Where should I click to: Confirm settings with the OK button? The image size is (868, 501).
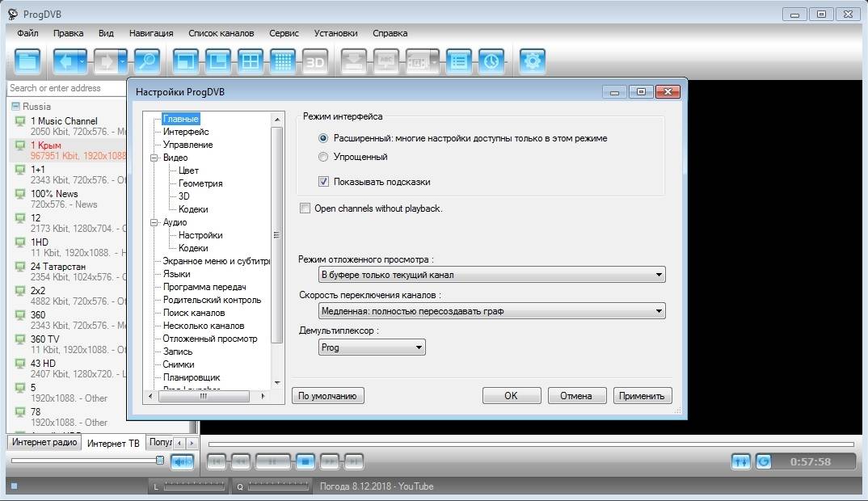pos(512,396)
